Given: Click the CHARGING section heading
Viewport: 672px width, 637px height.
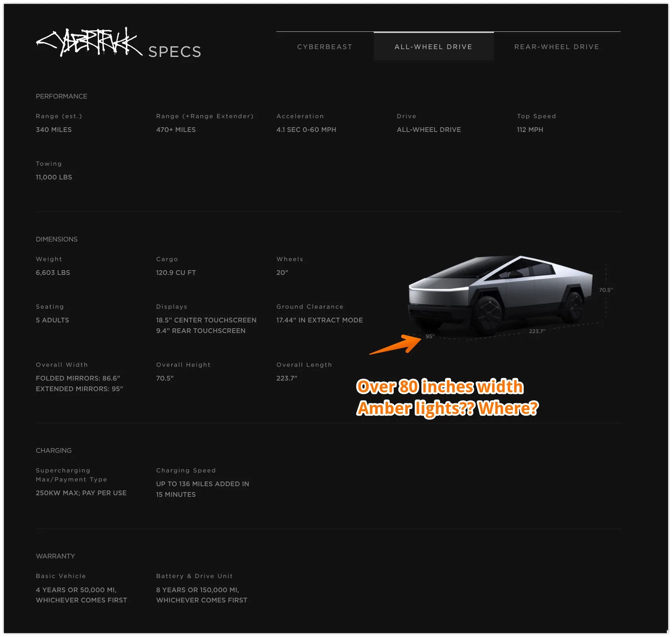Looking at the screenshot, I should [x=53, y=450].
